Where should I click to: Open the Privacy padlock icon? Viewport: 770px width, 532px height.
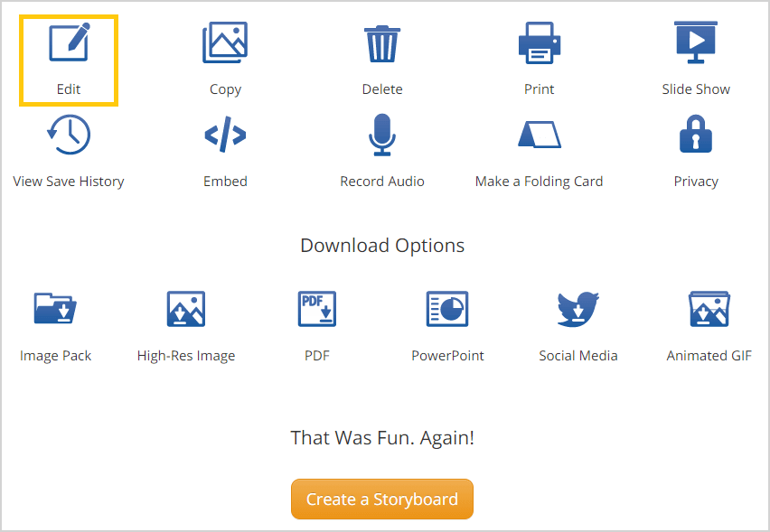696,134
